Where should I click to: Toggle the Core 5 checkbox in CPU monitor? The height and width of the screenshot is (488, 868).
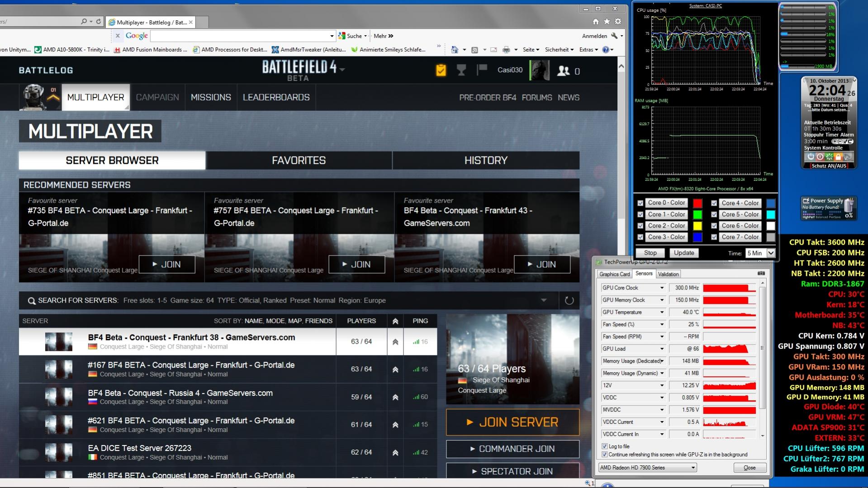coord(714,214)
